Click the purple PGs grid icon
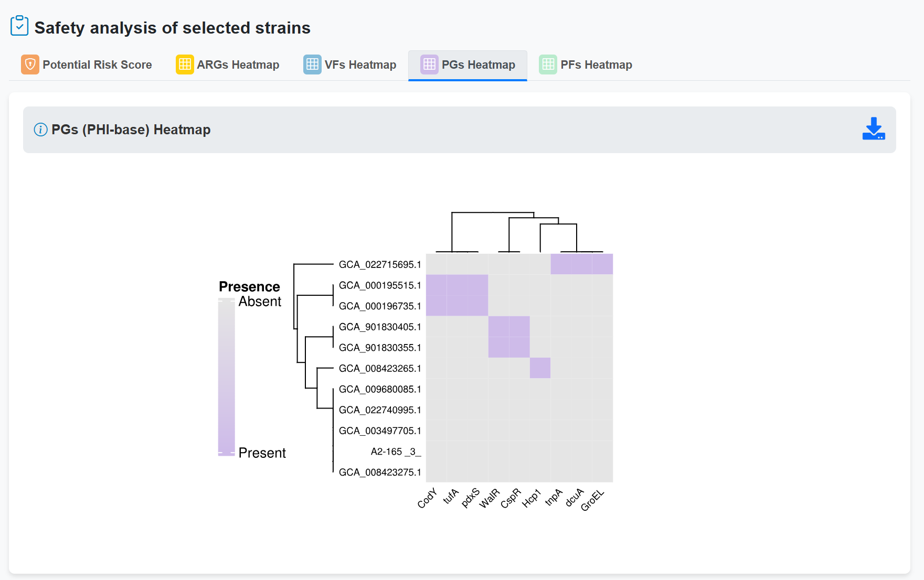The width and height of the screenshot is (924, 580). coord(429,65)
